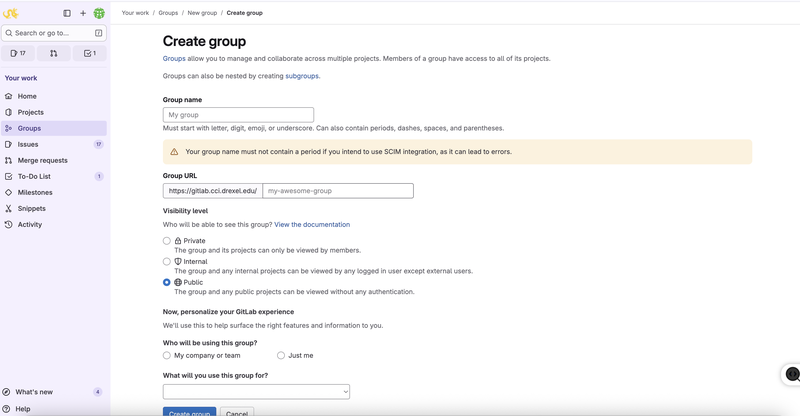Choose the 'Just me' option
Viewport: 800px width, 416px height.
[282, 355]
